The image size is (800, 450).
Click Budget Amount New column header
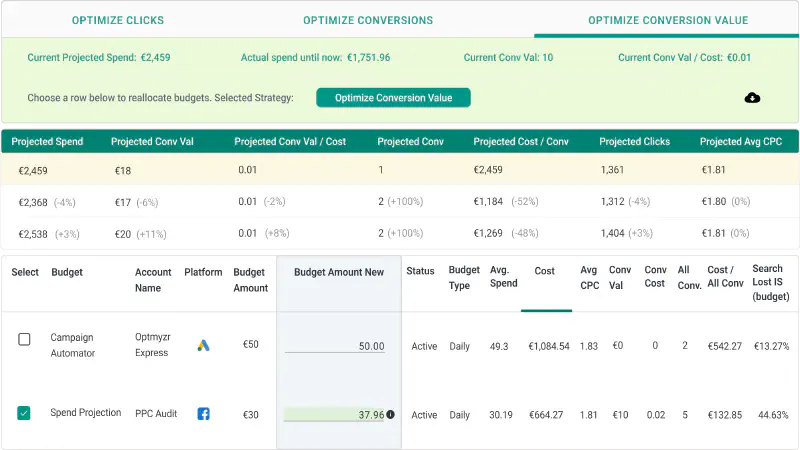[x=339, y=272]
